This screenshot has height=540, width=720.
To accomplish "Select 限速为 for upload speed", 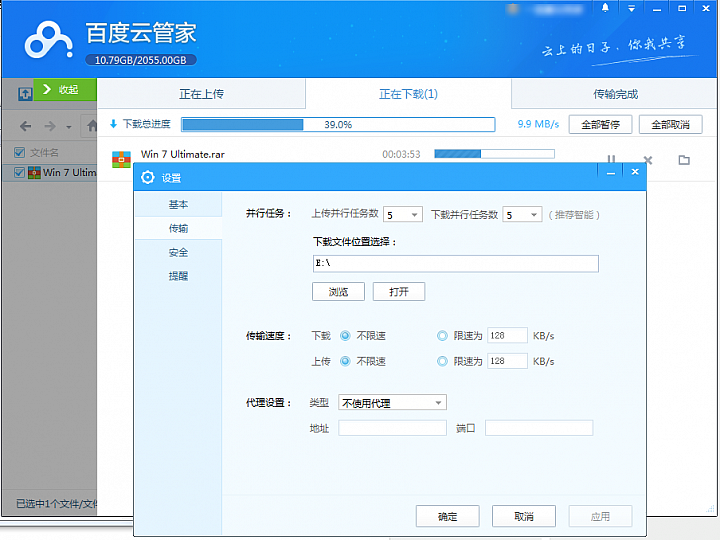I will pos(442,361).
